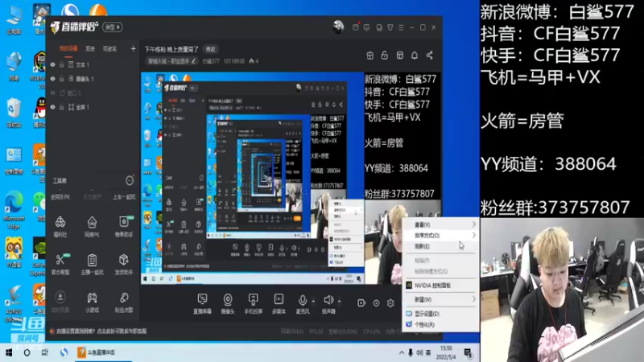Select the 全屏 1 source row
644x362 pixels.
point(93,107)
